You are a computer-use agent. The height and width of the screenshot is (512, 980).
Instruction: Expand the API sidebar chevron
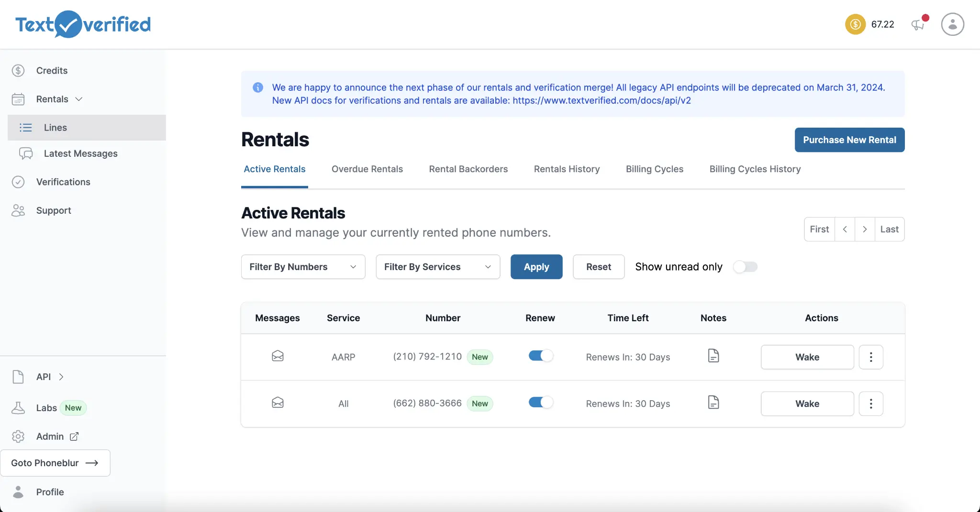[x=61, y=377]
